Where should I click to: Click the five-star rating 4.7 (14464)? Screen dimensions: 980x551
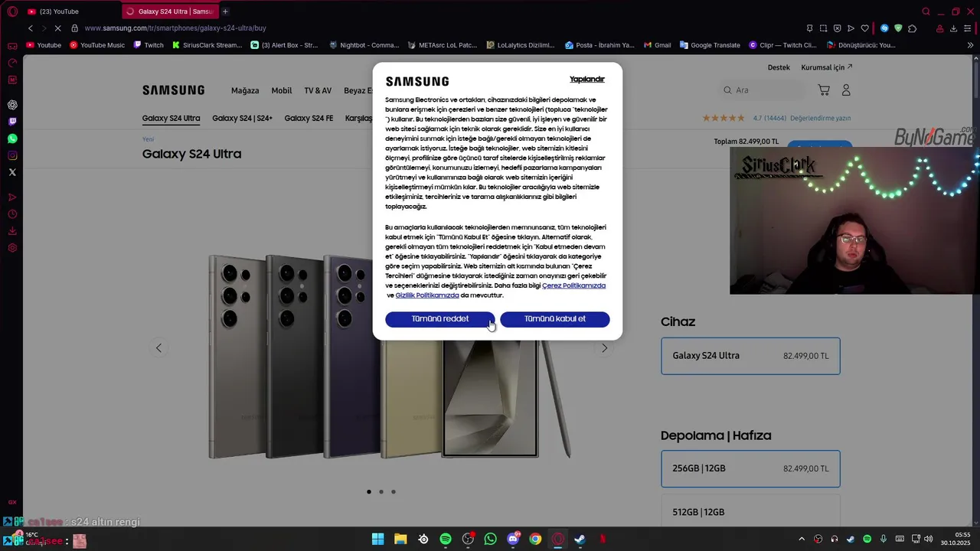(744, 118)
